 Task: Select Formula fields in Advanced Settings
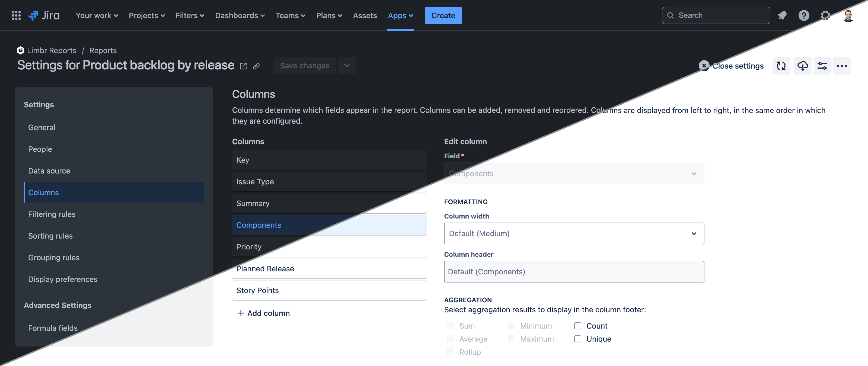[114, 328]
